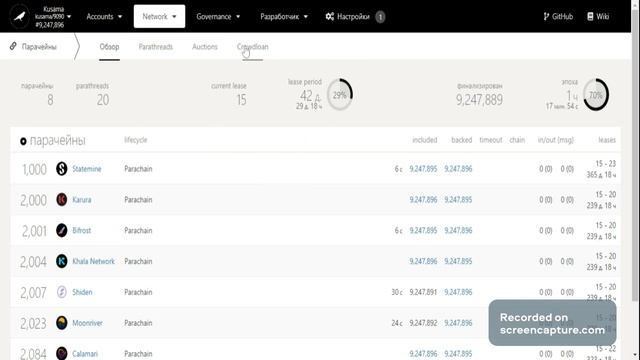The image size is (640, 360).
Task: Open the Network menu
Action: [x=159, y=17]
